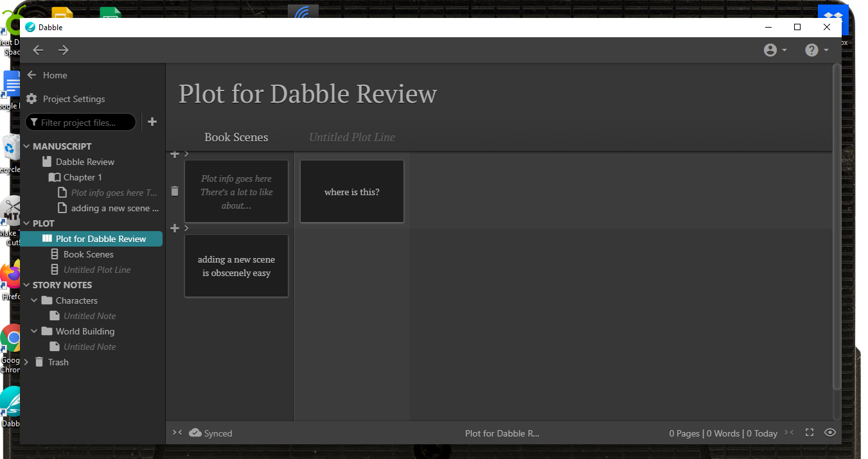Open the 'where is this?' plot card
The image size is (868, 459).
(x=351, y=192)
